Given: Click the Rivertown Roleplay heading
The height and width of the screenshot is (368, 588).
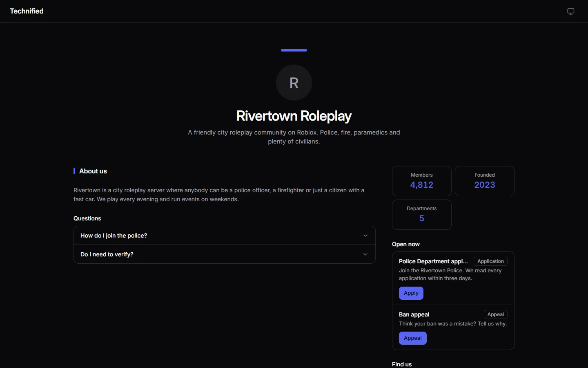Looking at the screenshot, I should 294,116.
